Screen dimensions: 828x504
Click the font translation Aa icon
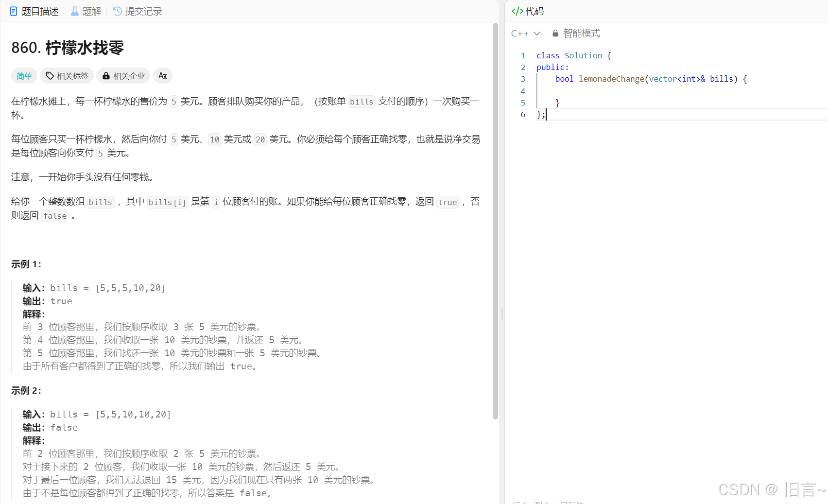163,76
